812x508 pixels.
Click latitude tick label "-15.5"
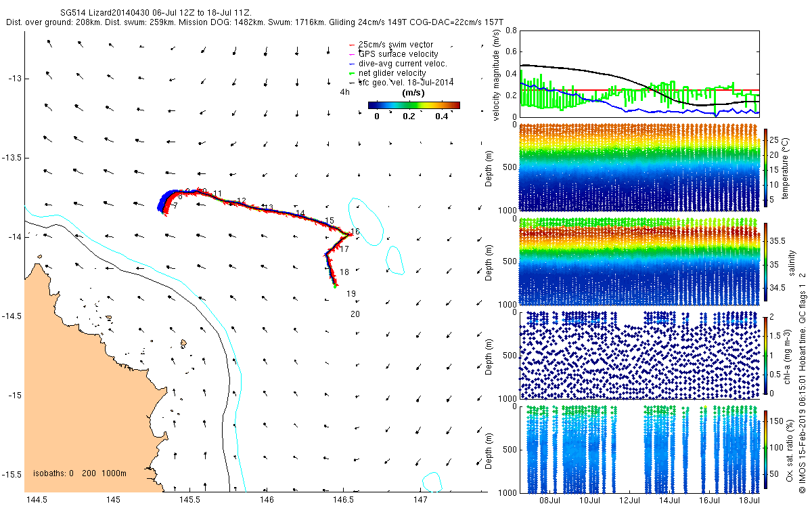[x=12, y=474]
